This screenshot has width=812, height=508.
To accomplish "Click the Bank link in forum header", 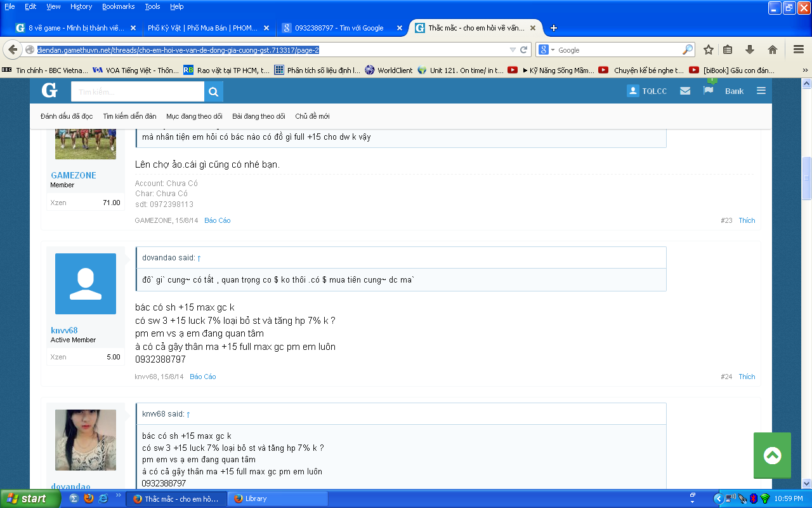I will click(734, 91).
